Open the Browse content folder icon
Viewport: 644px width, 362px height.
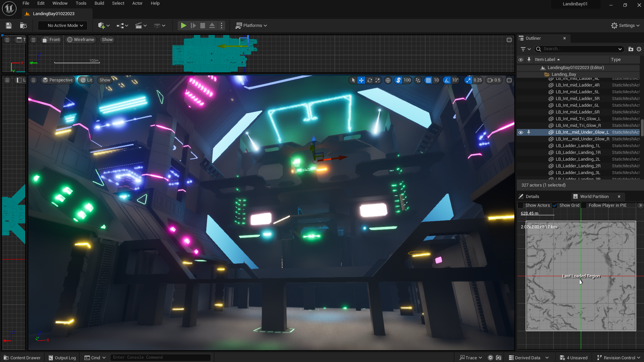click(x=23, y=26)
